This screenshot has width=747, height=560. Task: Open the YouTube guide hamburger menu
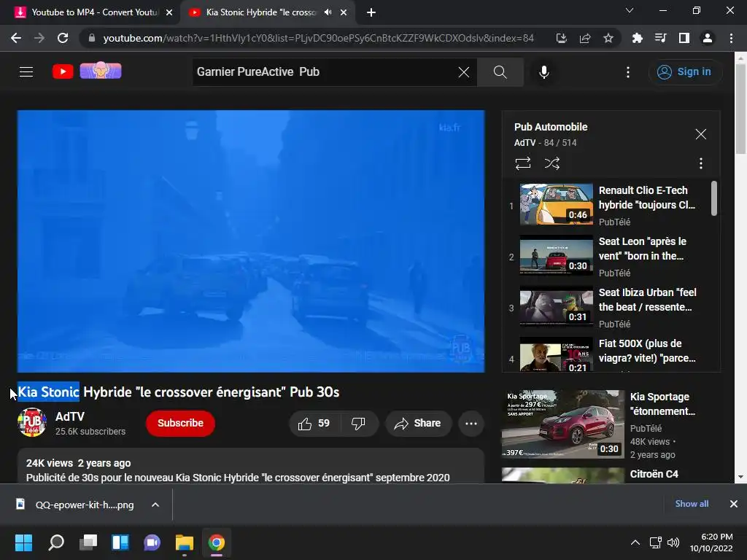click(x=26, y=72)
